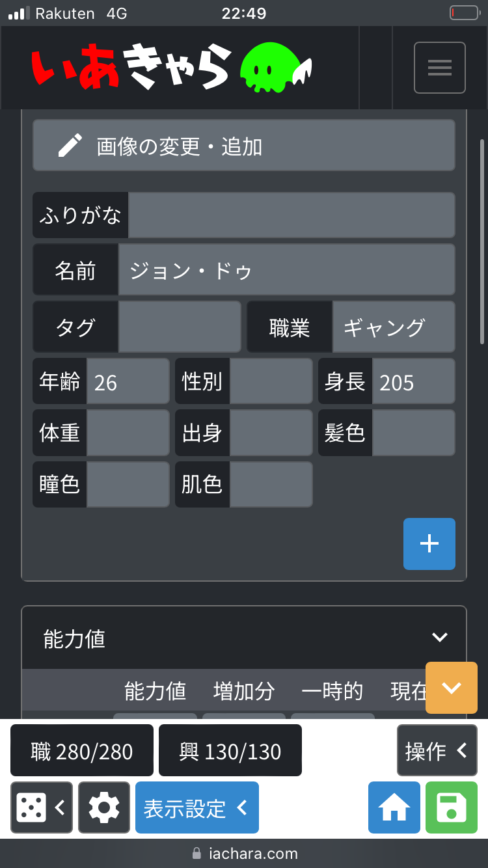This screenshot has height=868, width=488.
Task: Open the hamburger navigation menu
Action: point(439,68)
